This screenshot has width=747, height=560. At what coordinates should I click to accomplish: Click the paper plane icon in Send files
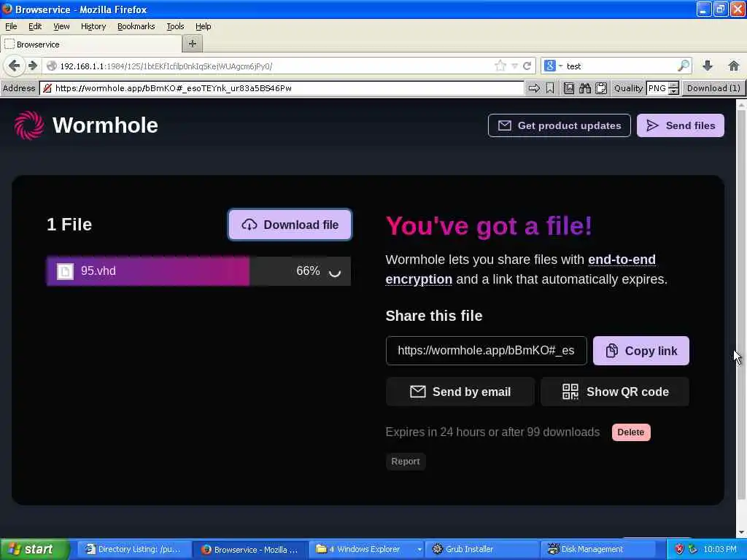(652, 125)
